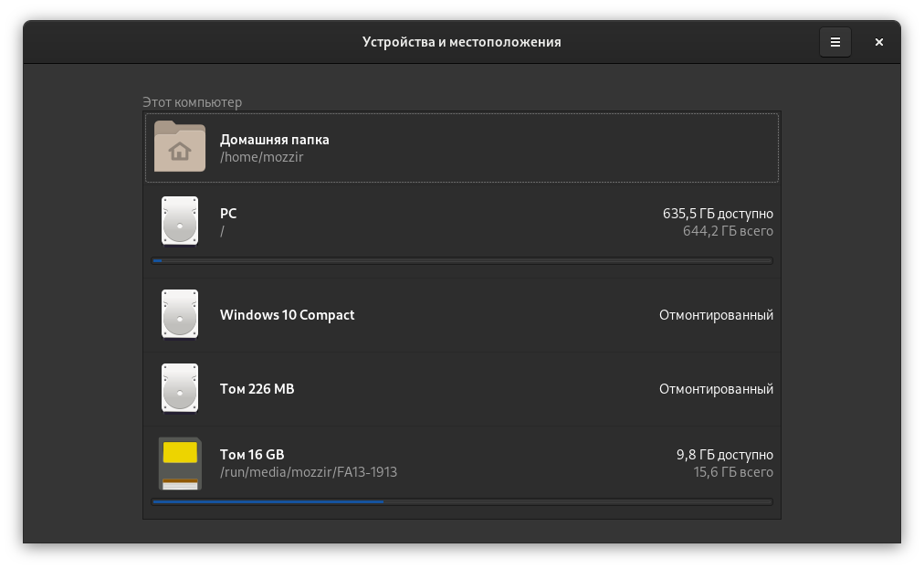Open the Том 16 GB volume name
Screen dimensions: 924x569
click(252, 455)
